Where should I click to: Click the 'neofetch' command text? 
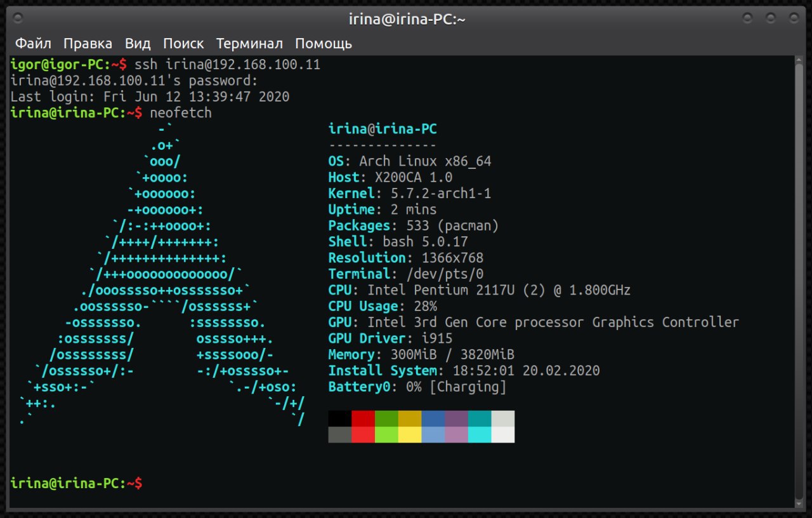pos(181,113)
